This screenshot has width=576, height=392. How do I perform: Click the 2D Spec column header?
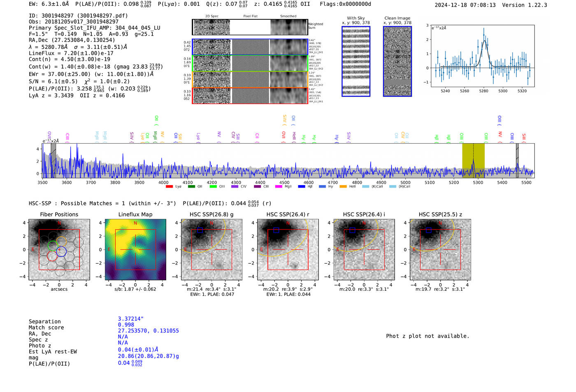tap(212, 16)
